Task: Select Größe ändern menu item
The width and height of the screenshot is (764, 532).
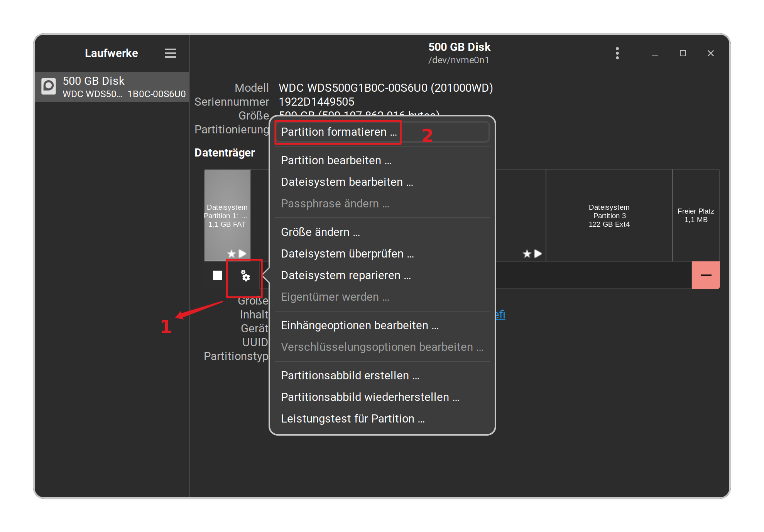Action: click(320, 232)
